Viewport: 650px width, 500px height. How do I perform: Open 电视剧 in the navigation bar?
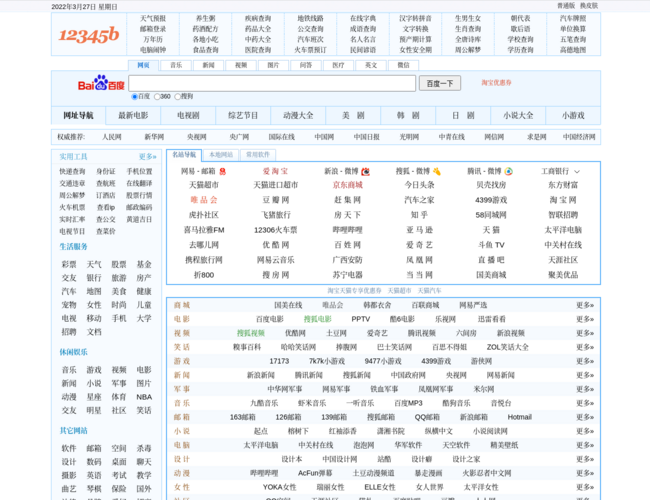tap(188, 116)
